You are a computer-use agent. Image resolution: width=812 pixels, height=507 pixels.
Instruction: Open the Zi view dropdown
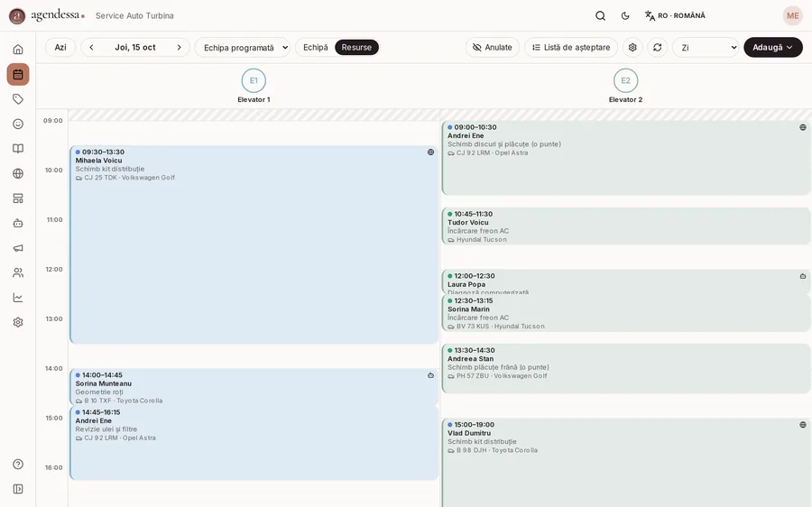click(x=706, y=47)
